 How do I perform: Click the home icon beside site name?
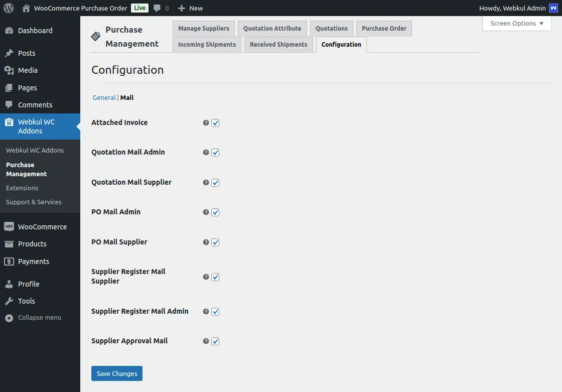pyautogui.click(x=26, y=8)
